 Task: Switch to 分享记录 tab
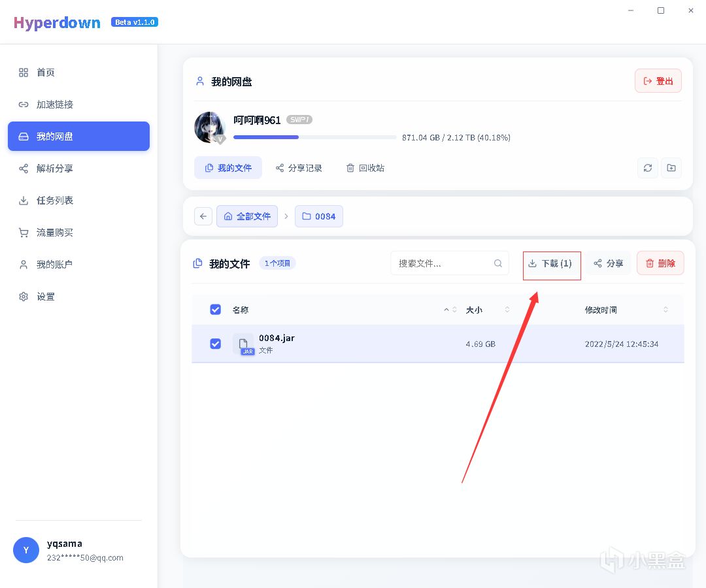tap(299, 168)
